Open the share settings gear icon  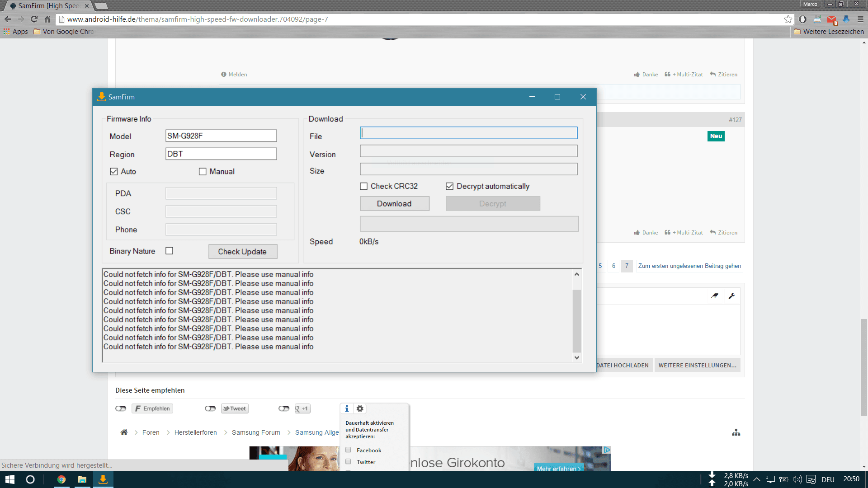click(360, 408)
